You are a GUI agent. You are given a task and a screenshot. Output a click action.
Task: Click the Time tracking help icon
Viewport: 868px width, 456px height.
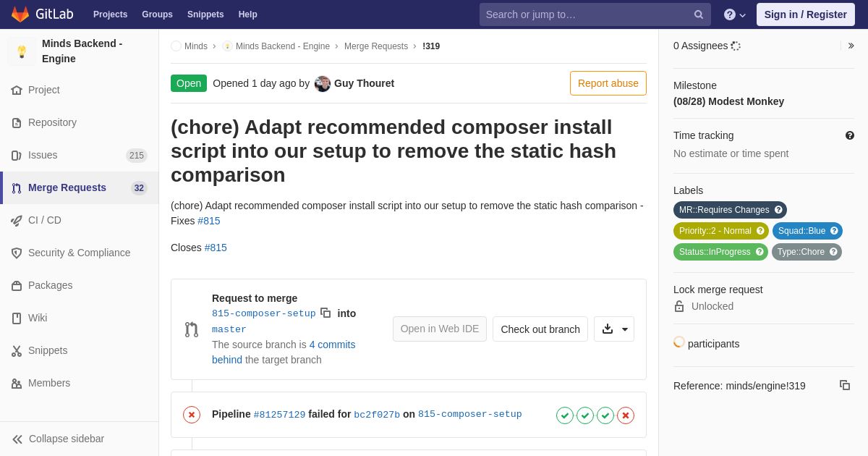pos(850,135)
